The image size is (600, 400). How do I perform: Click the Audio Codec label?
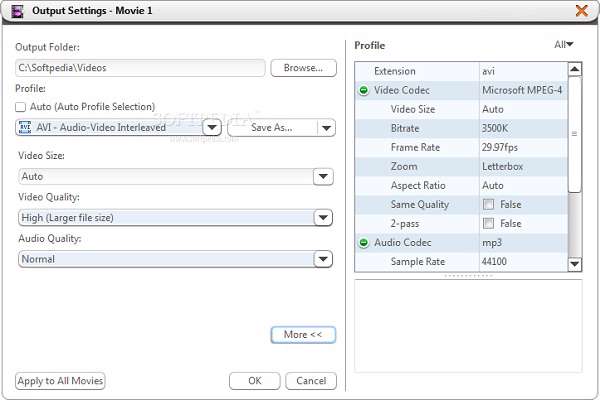[403, 243]
